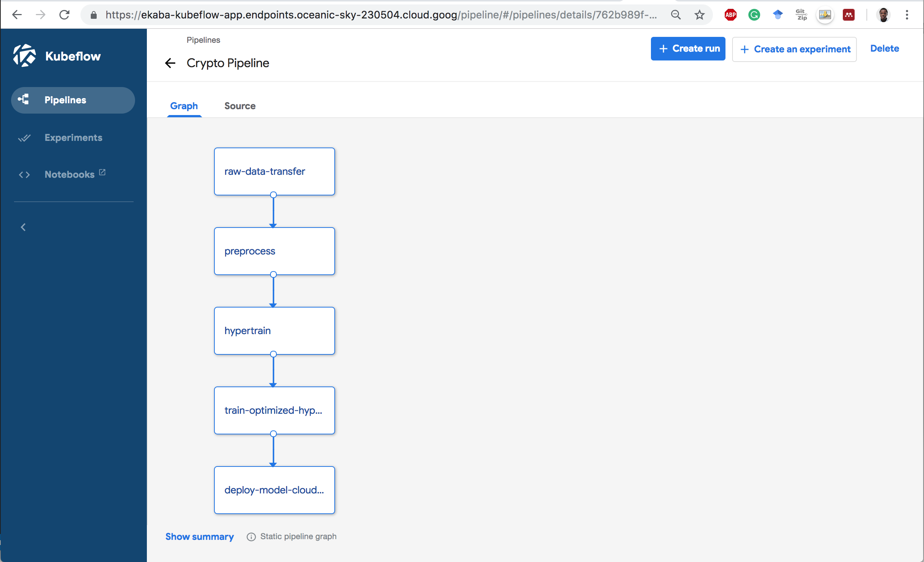Select the Pipelines sidebar icon

tap(24, 100)
